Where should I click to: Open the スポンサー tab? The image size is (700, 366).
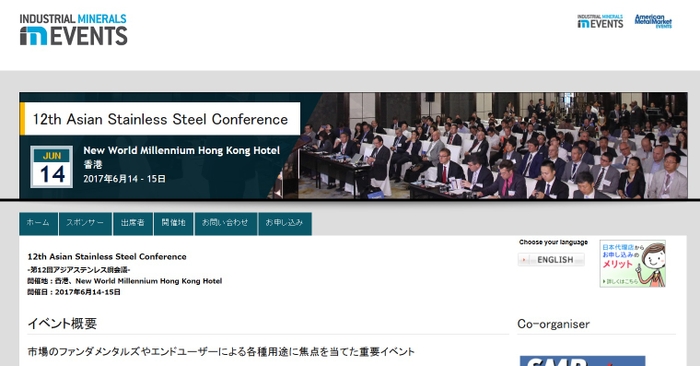click(x=85, y=223)
